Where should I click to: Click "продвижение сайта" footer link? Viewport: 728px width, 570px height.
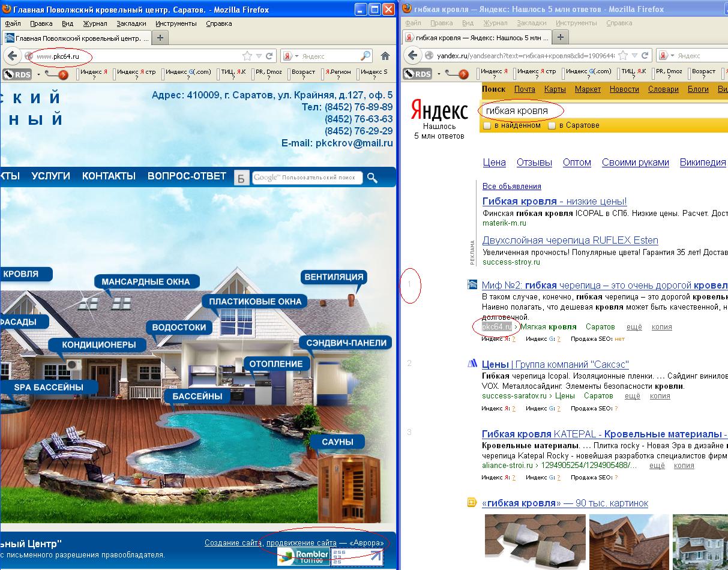(301, 542)
